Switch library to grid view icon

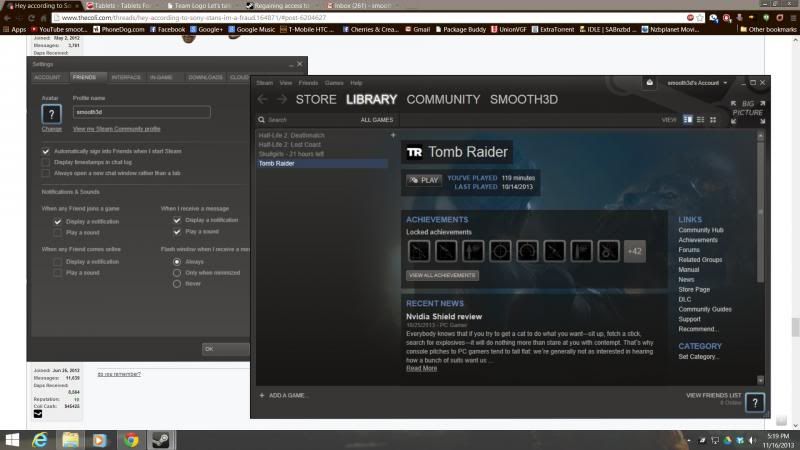tap(713, 119)
